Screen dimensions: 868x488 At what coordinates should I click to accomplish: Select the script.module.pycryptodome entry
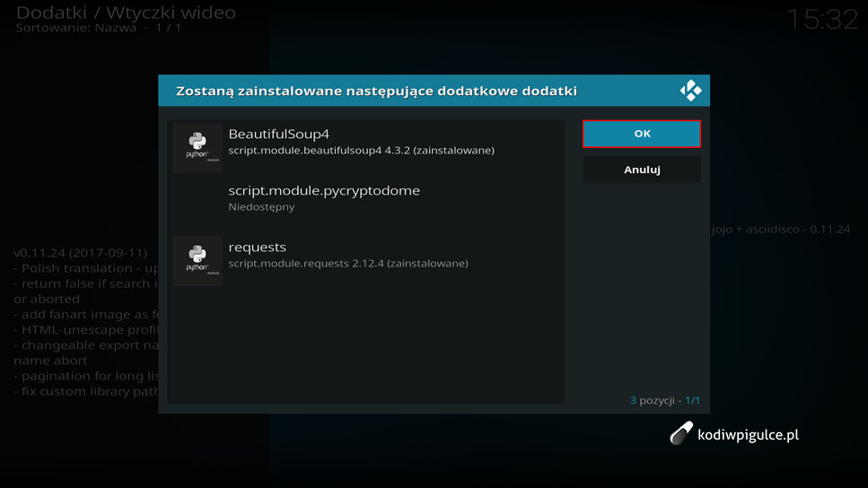(x=324, y=190)
